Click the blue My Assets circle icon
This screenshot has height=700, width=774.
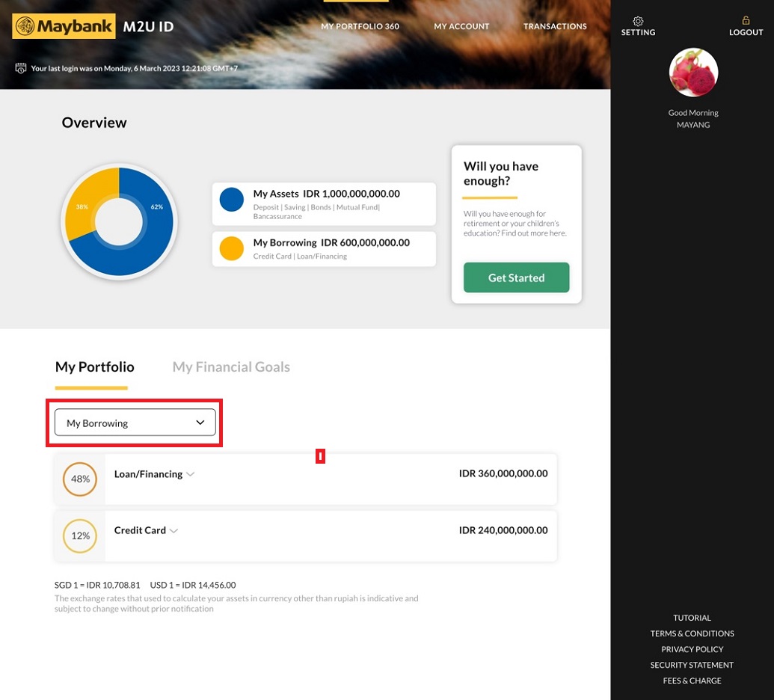click(x=232, y=200)
